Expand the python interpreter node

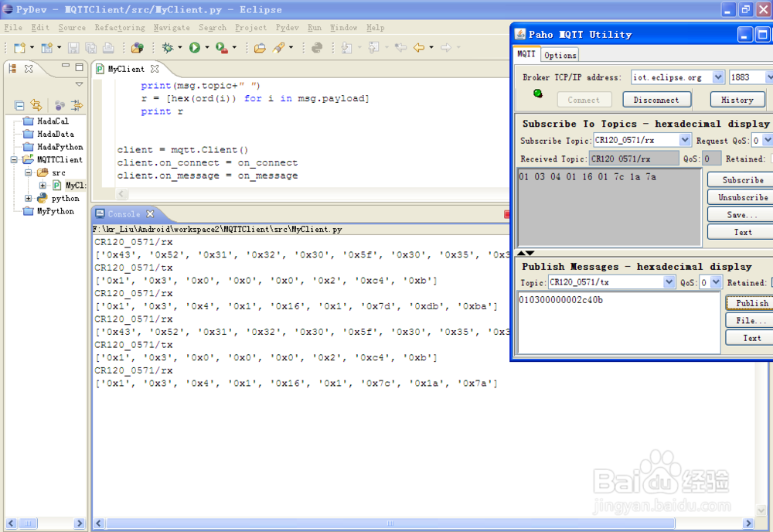pyautogui.click(x=28, y=198)
